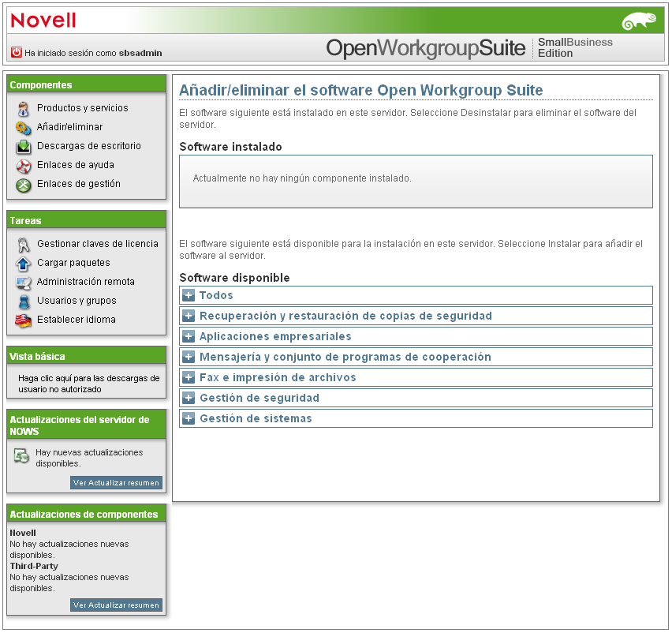Click the Gestión de seguridad title text
Image resolution: width=672 pixels, height=633 pixels.
pyautogui.click(x=259, y=398)
